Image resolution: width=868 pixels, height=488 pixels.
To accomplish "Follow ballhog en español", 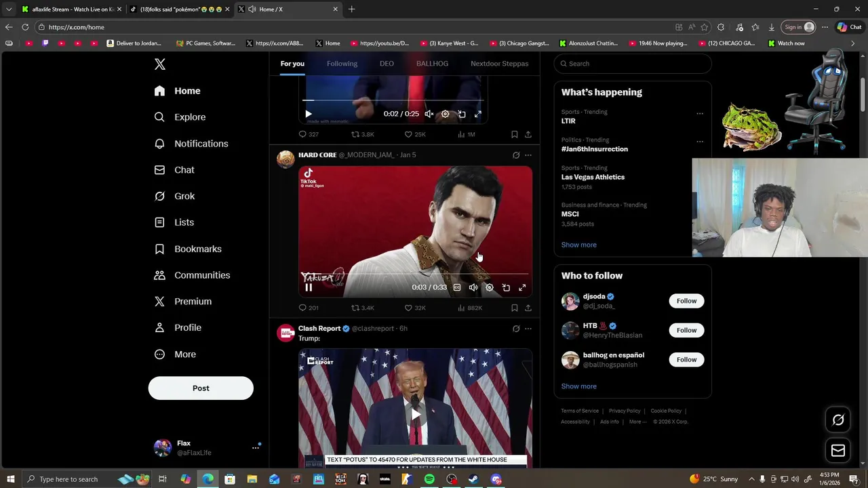I will point(686,360).
